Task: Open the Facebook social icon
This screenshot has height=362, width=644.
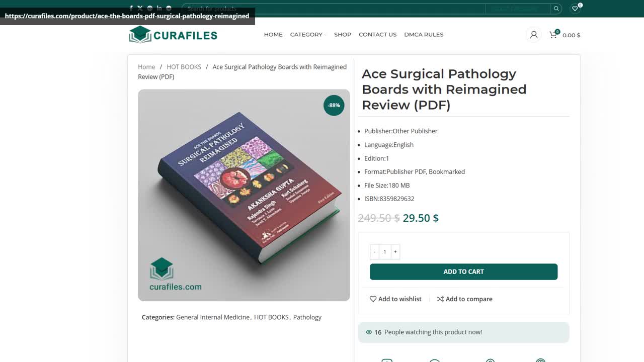Action: [131, 8]
